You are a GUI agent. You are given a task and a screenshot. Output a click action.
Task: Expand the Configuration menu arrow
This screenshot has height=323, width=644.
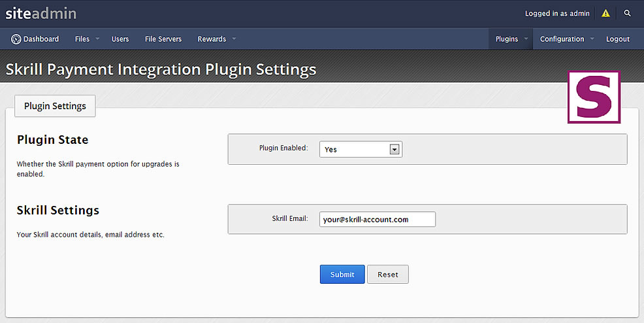(592, 39)
